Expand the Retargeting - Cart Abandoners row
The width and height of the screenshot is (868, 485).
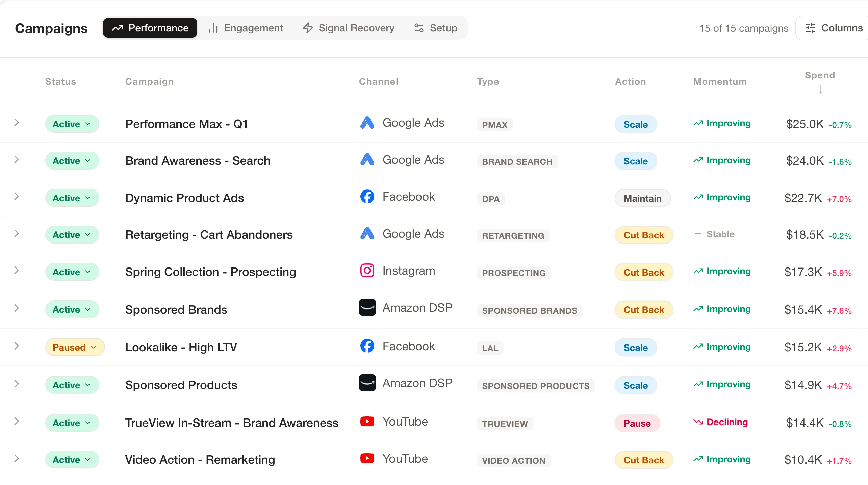pyautogui.click(x=16, y=234)
